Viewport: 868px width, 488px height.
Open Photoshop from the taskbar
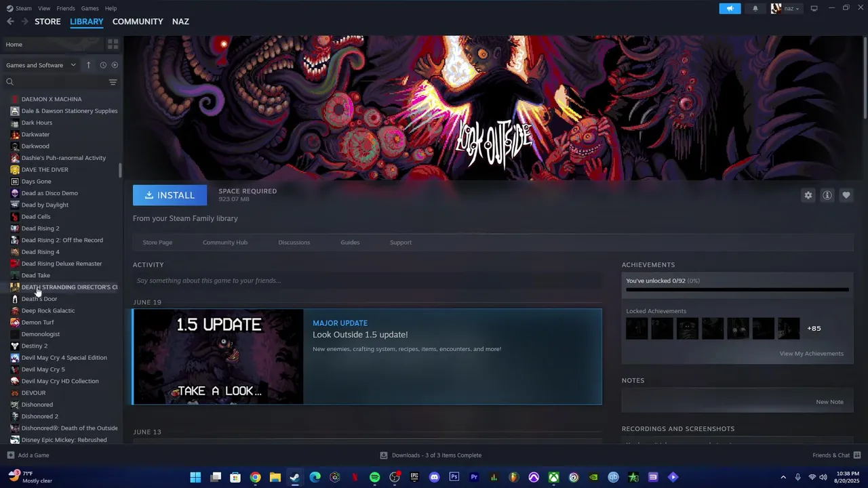[454, 477]
